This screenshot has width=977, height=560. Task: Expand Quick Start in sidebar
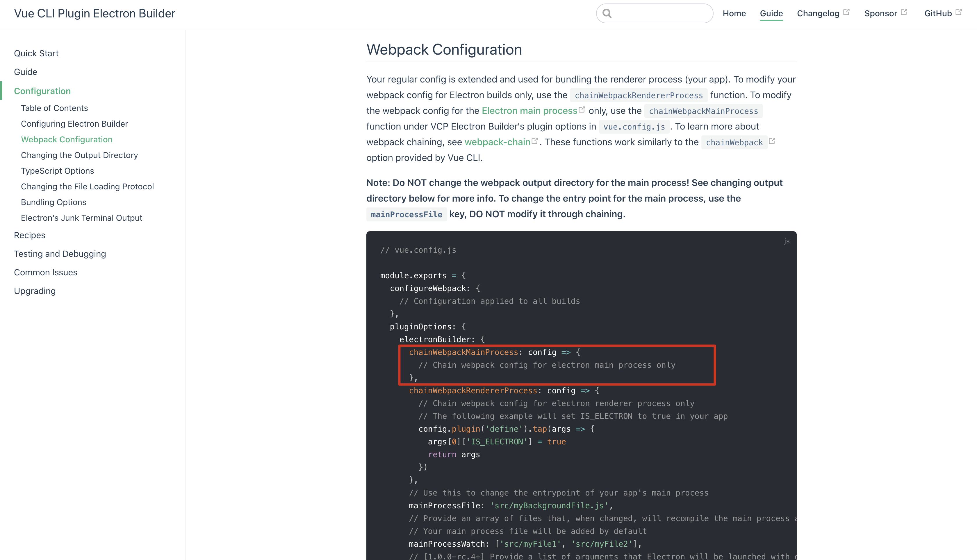pyautogui.click(x=36, y=53)
